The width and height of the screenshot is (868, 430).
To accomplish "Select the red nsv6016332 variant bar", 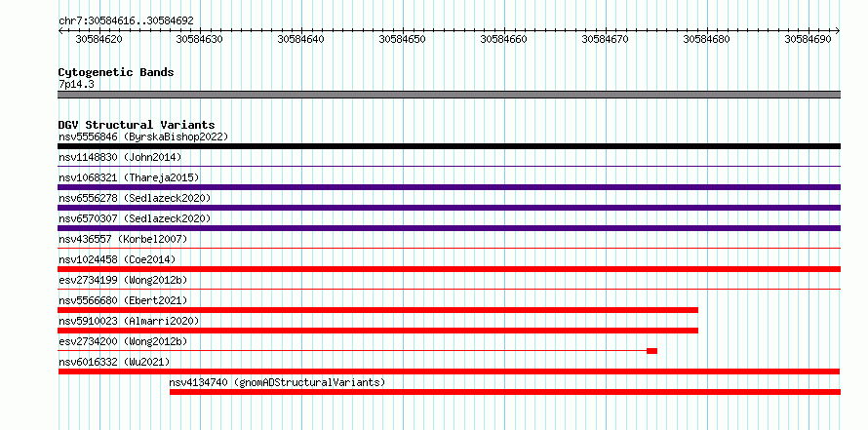I will click(x=449, y=371).
